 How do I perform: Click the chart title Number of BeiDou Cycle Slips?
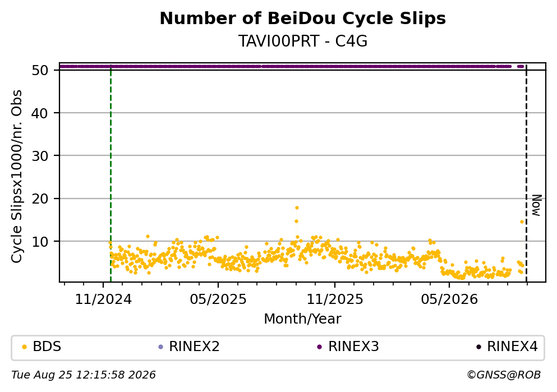point(303,19)
